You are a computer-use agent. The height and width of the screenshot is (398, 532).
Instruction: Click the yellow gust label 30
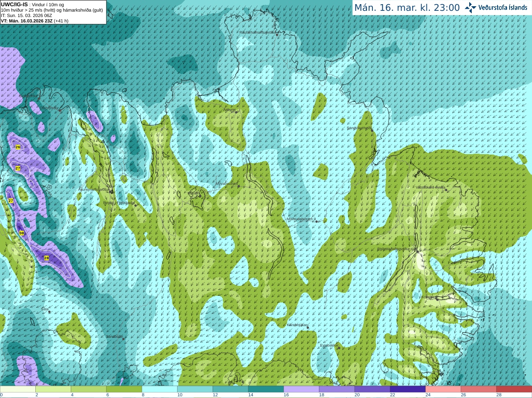click(22, 233)
